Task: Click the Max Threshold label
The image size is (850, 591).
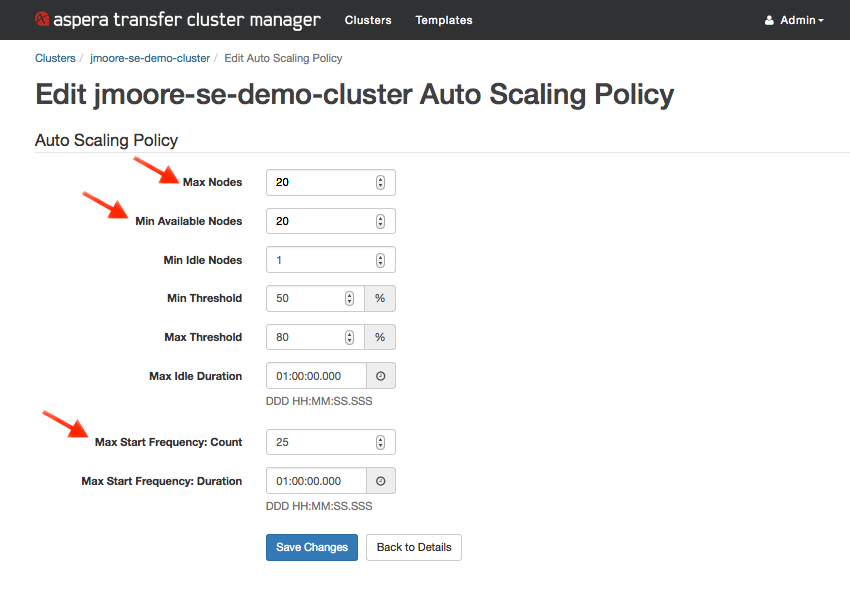Action: 203,337
